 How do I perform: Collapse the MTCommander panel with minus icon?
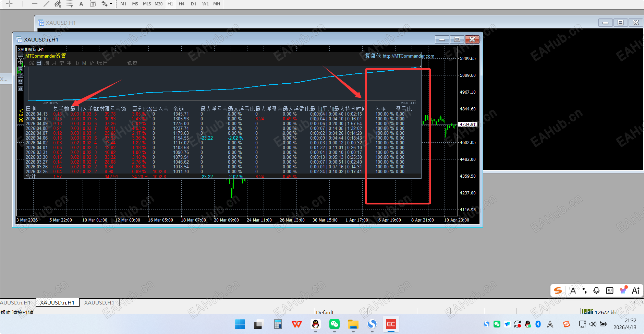[x=21, y=55]
